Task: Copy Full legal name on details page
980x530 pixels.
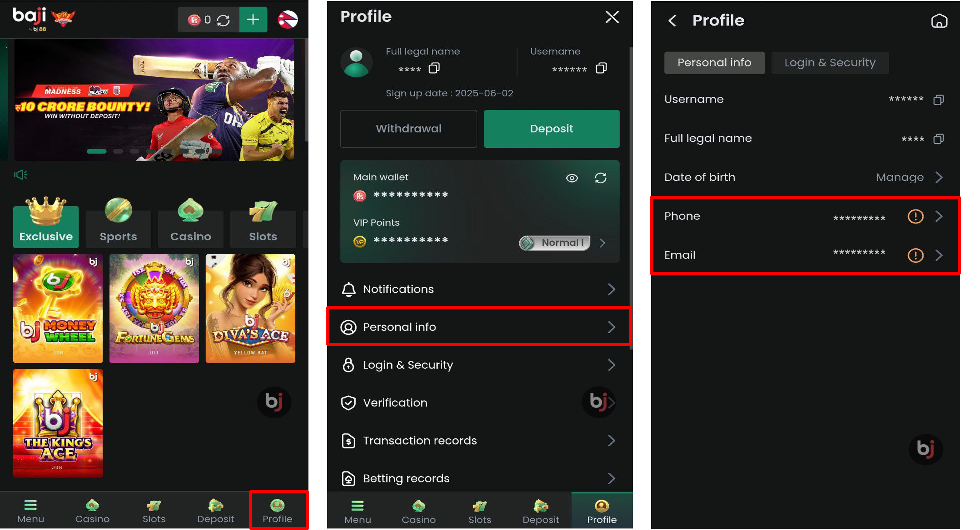Action: coord(938,139)
